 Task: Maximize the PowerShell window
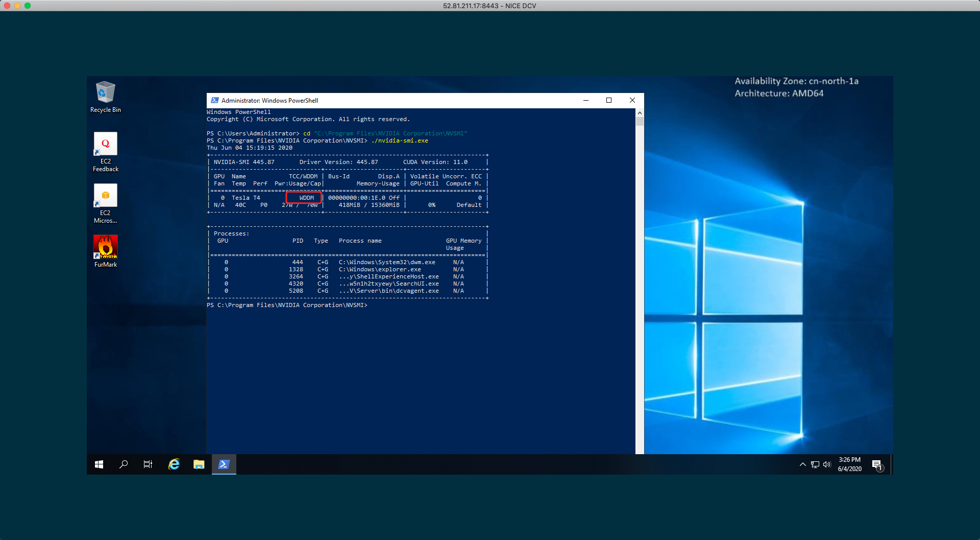point(609,101)
